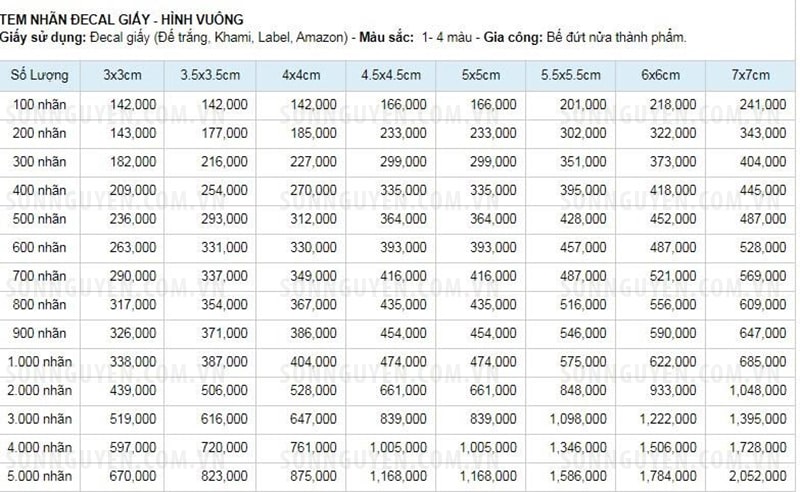Click the Số Lượng column header
This screenshot has height=492, width=800.
pos(39,76)
